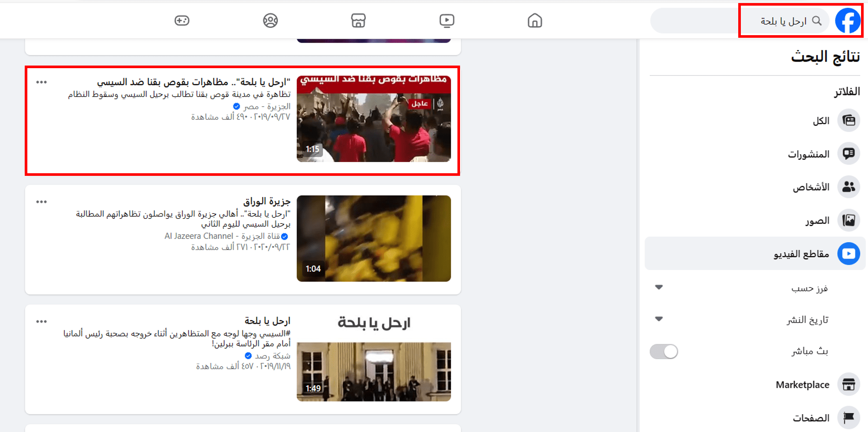Select the Marketplace filter icon in sidebar

click(848, 385)
